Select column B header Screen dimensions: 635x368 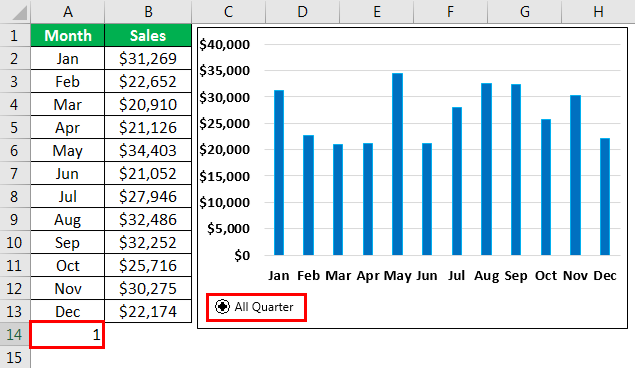click(148, 12)
